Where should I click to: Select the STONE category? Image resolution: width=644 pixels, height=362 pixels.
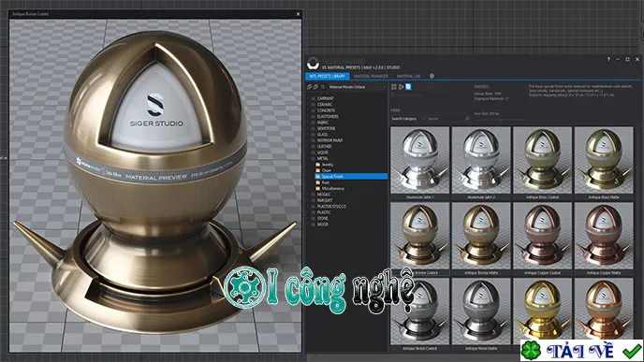click(322, 218)
